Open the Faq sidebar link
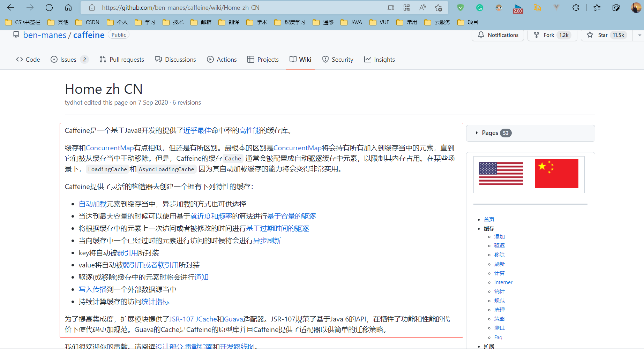 pos(498,337)
